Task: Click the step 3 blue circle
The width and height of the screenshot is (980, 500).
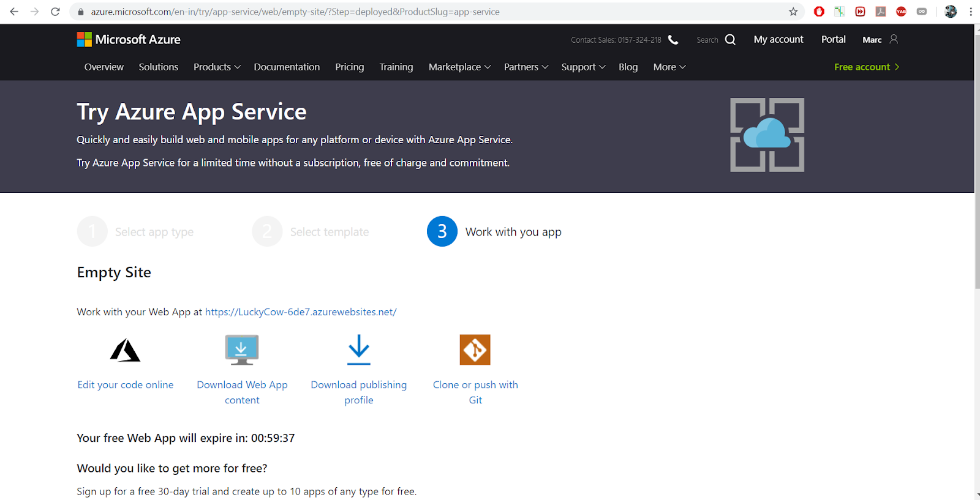Action: [442, 231]
